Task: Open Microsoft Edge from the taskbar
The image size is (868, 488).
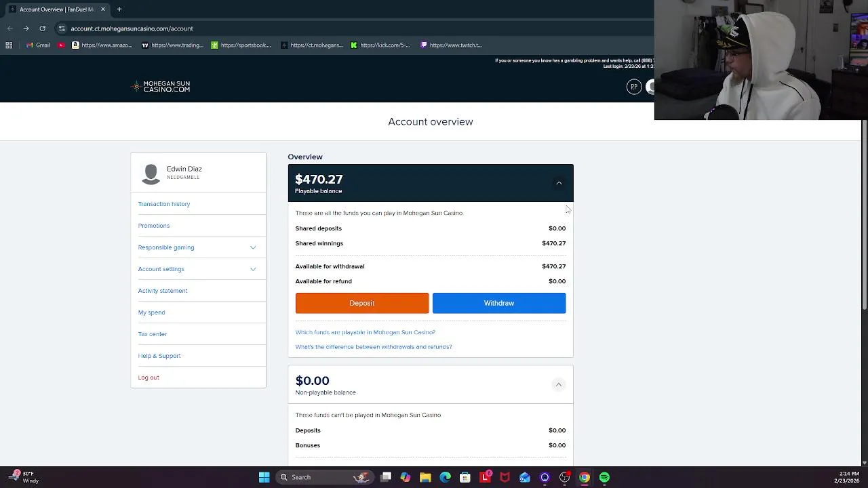Action: (x=445, y=477)
